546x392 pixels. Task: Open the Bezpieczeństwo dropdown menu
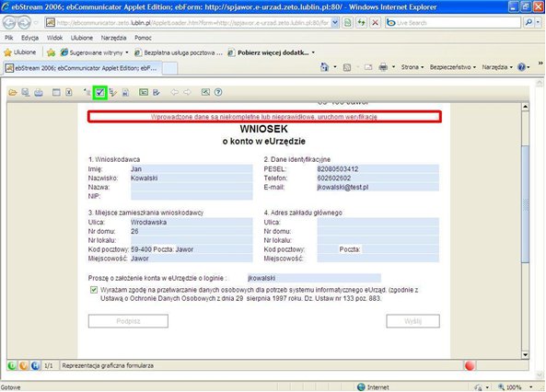pyautogui.click(x=453, y=67)
